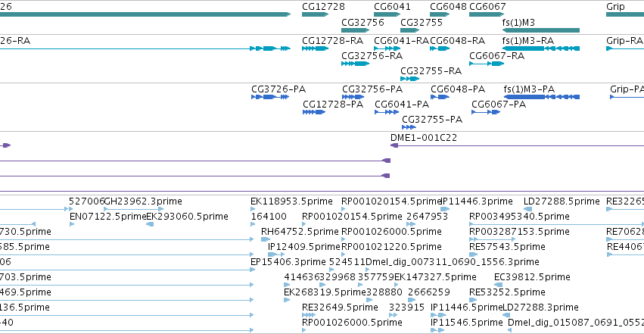
Task: Click the fs(1)M3 gene bar
Action: [541, 30]
